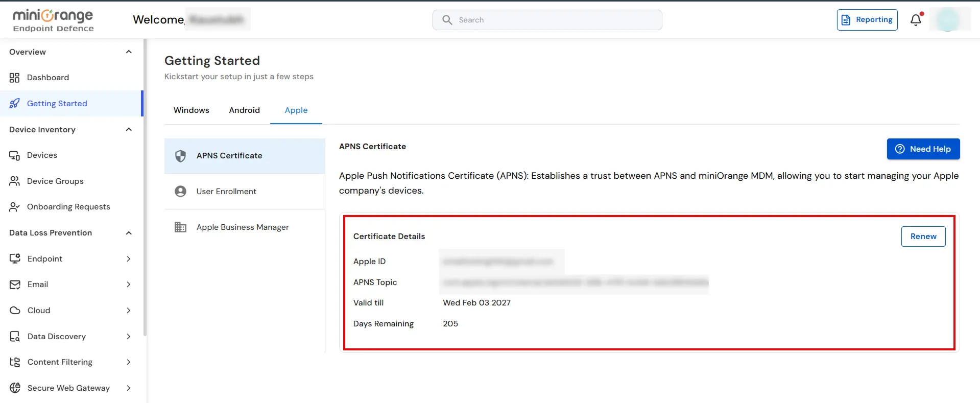Click the Dashboard grid icon
The height and width of the screenshot is (403, 980).
[x=14, y=78]
